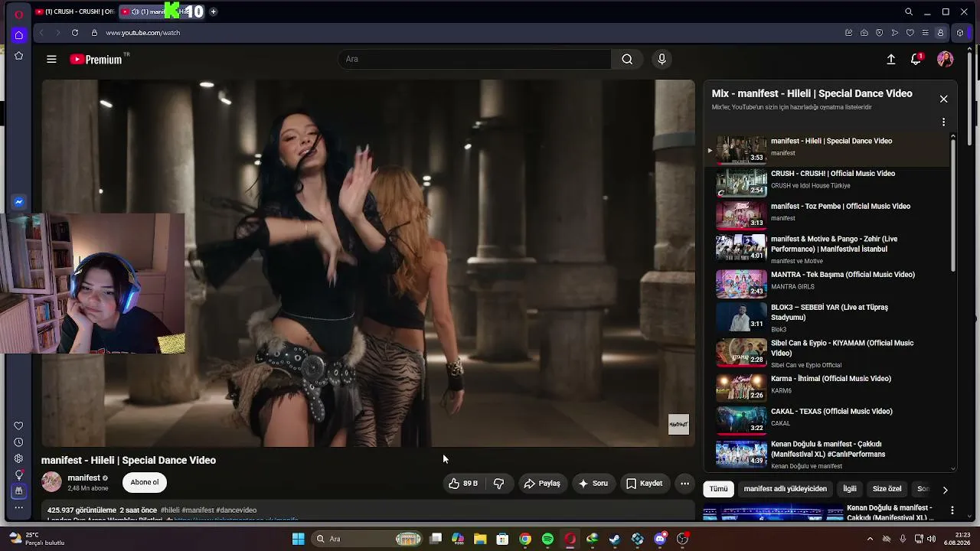Open Opera sidebar home button
980x551 pixels.
point(19,35)
